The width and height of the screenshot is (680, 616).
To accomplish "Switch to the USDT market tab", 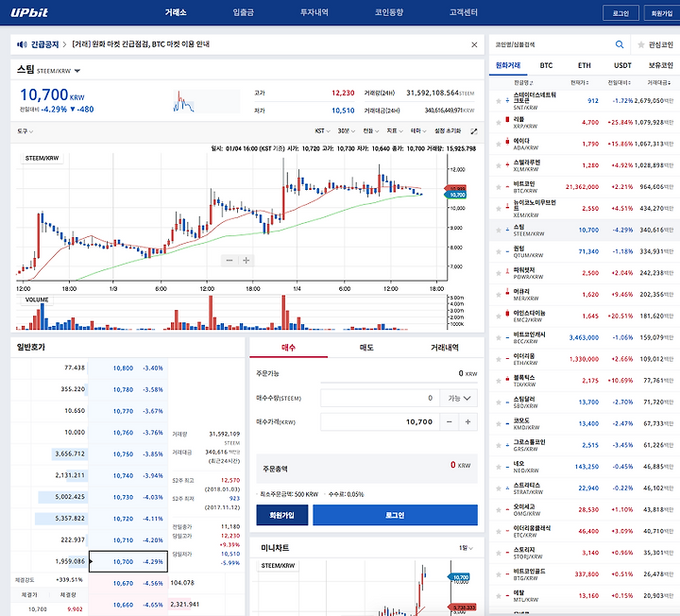I will click(622, 65).
